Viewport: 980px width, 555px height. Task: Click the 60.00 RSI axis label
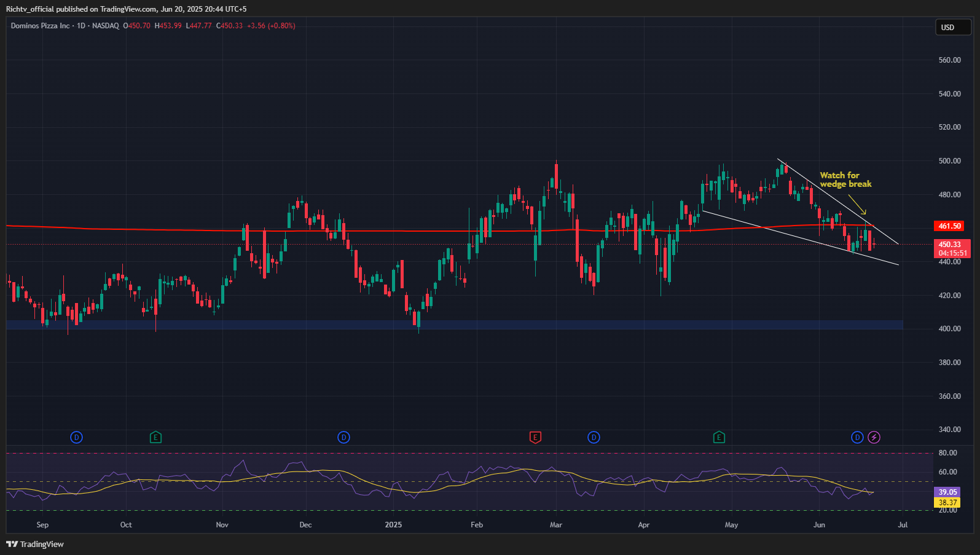948,472
